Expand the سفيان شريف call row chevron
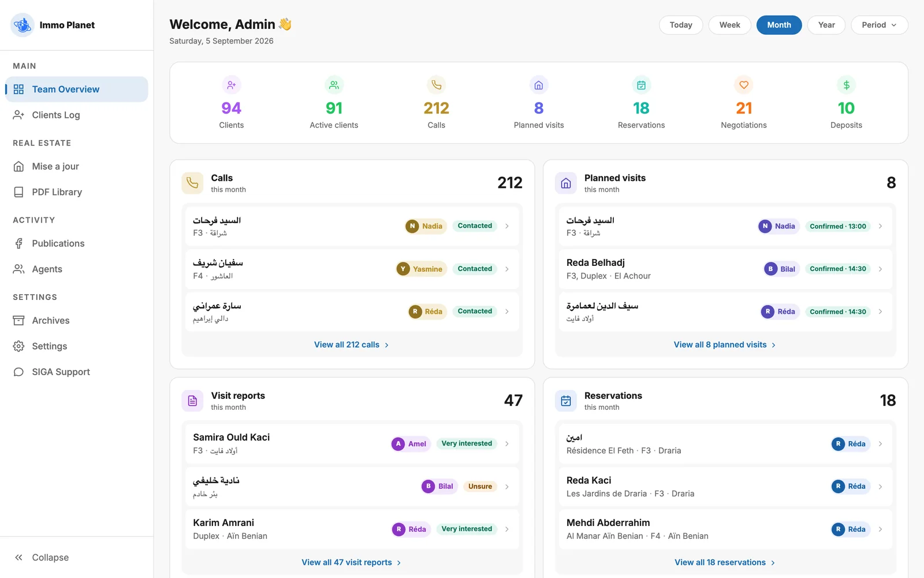This screenshot has height=578, width=924. pyautogui.click(x=507, y=269)
